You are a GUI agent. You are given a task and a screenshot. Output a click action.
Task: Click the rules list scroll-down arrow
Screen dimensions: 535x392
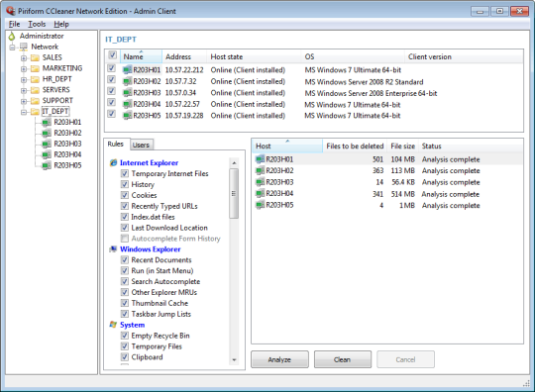pos(234,359)
